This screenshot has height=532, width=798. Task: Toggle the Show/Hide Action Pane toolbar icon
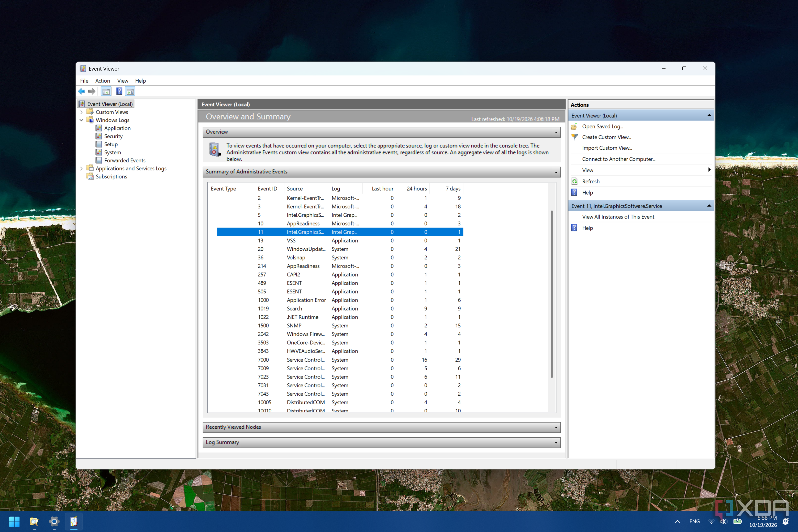[x=130, y=91]
